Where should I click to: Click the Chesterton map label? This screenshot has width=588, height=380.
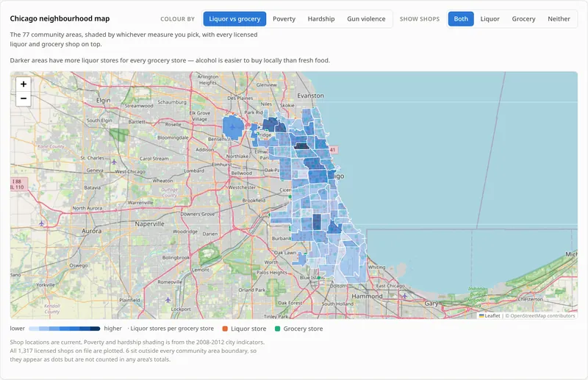coord(530,299)
